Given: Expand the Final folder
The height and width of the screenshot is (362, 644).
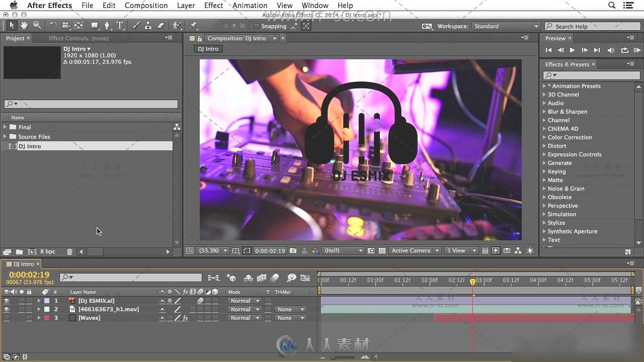Looking at the screenshot, I should [x=5, y=127].
